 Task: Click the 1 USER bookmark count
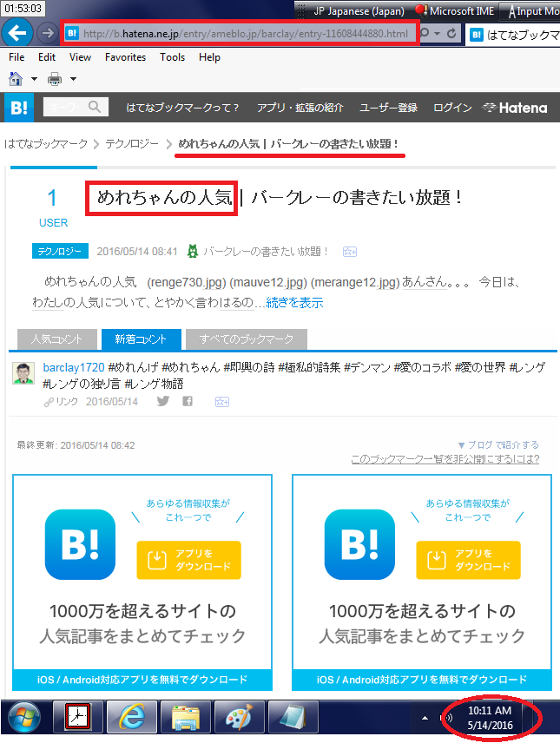pyautogui.click(x=53, y=207)
